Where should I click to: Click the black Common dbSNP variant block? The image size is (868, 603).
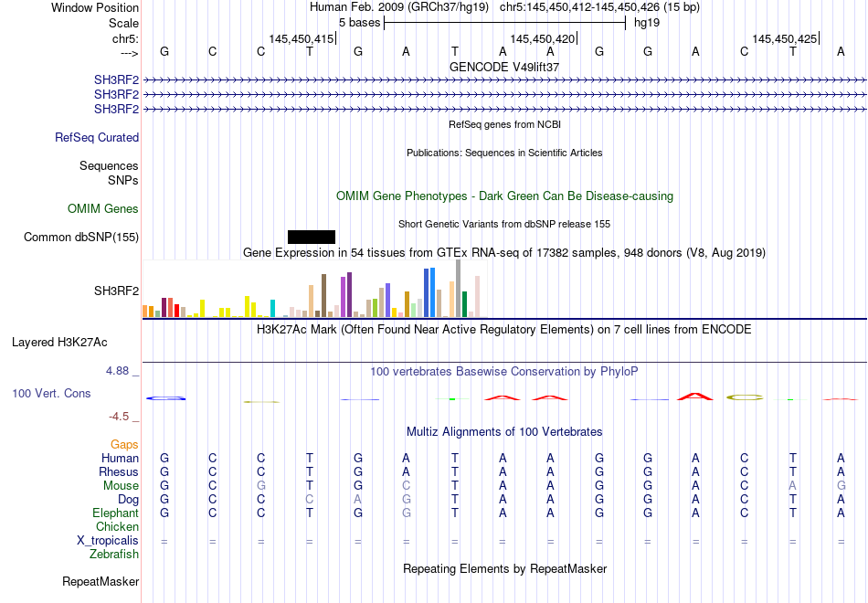[311, 237]
